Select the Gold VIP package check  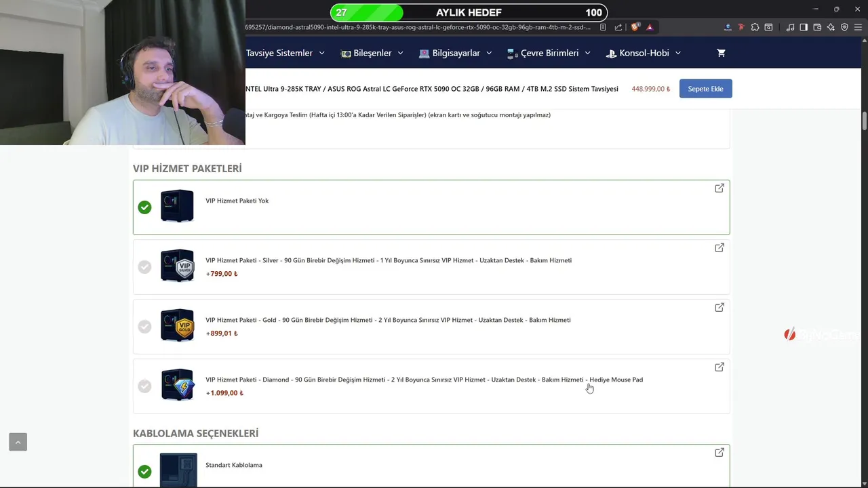tap(144, 327)
